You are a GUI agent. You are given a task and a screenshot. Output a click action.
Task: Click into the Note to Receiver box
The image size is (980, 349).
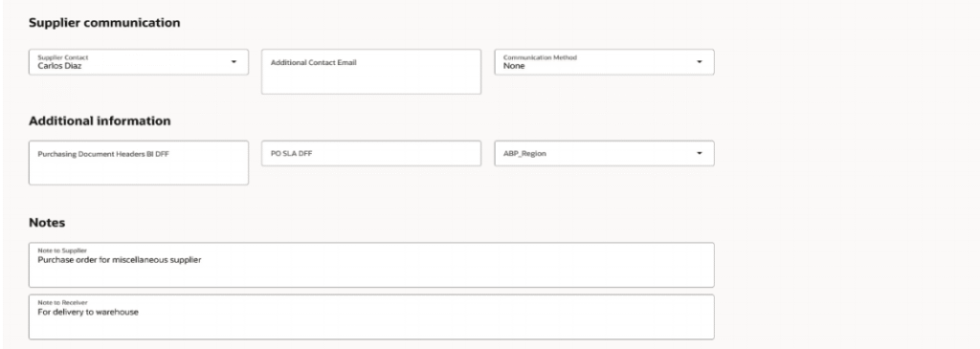pos(371,316)
